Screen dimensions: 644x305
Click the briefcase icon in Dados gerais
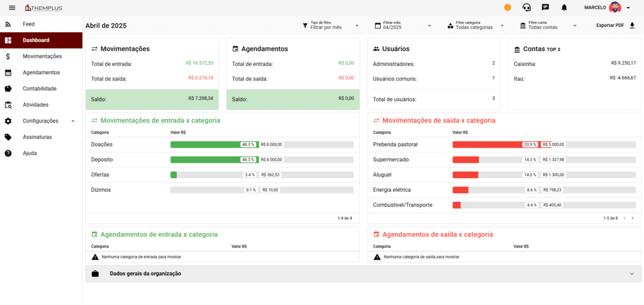tap(96, 274)
